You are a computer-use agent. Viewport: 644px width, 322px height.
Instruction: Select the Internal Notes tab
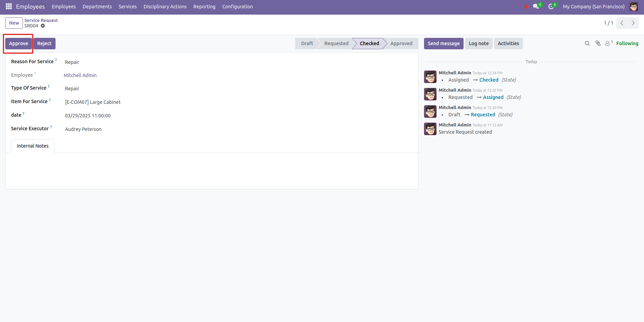point(33,146)
